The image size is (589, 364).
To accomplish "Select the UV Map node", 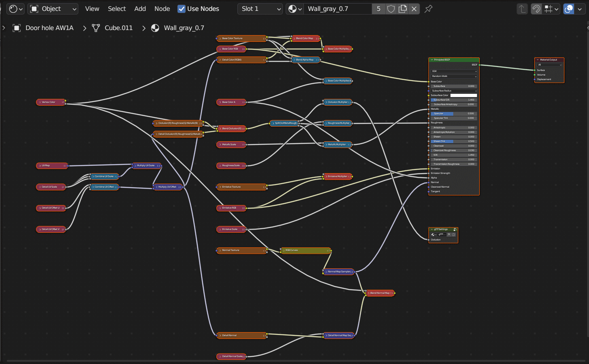I will click(x=52, y=165).
